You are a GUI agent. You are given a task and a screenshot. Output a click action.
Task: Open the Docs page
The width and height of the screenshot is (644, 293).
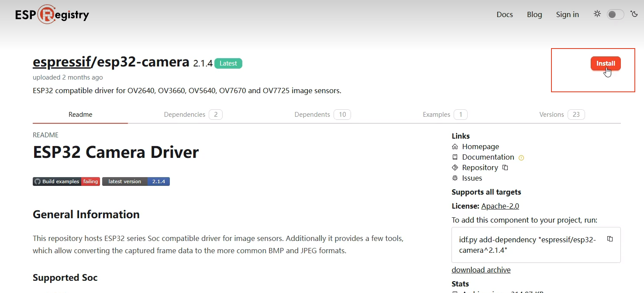505,14
